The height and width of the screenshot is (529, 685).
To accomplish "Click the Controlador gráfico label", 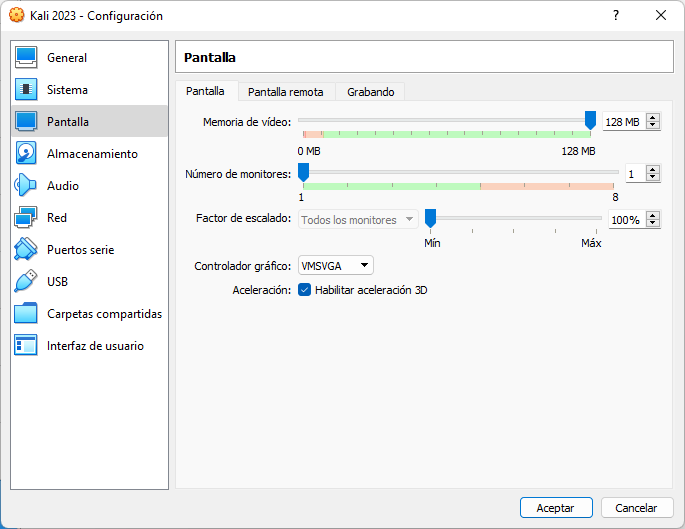I will [242, 266].
